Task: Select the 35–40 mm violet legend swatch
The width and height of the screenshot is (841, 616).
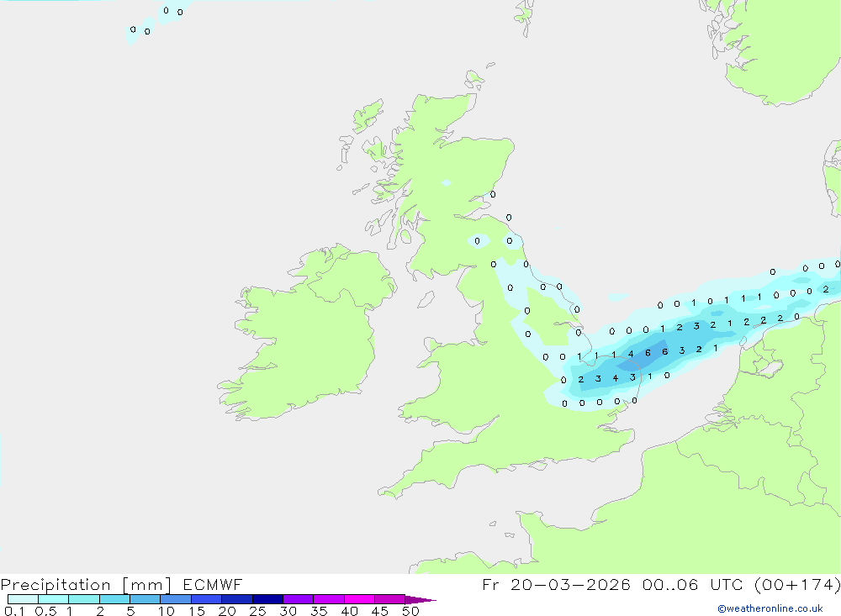Action: [x=328, y=599]
